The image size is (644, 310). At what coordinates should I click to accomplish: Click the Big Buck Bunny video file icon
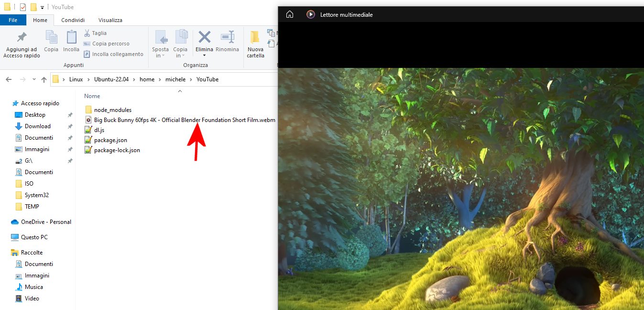coord(88,120)
